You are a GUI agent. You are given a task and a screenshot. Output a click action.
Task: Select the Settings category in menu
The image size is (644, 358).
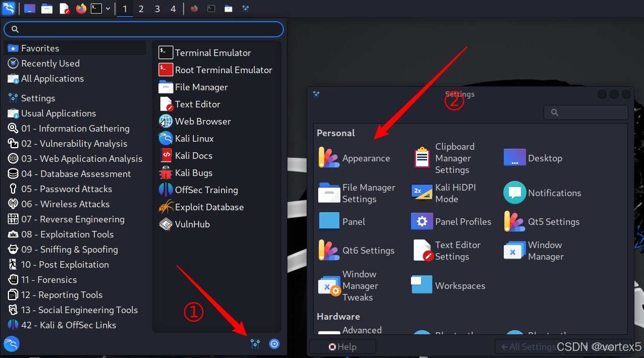click(x=75, y=98)
